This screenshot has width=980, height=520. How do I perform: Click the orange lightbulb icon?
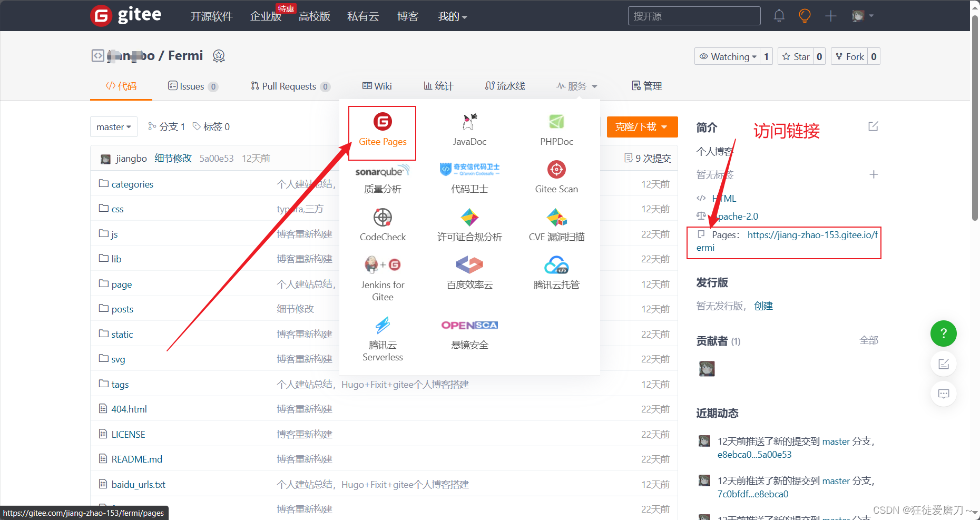[805, 16]
